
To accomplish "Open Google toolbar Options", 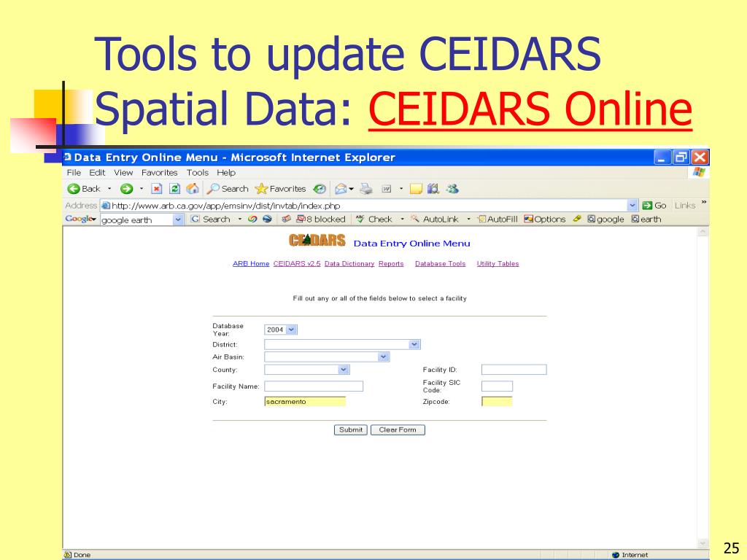I will pyautogui.click(x=544, y=219).
